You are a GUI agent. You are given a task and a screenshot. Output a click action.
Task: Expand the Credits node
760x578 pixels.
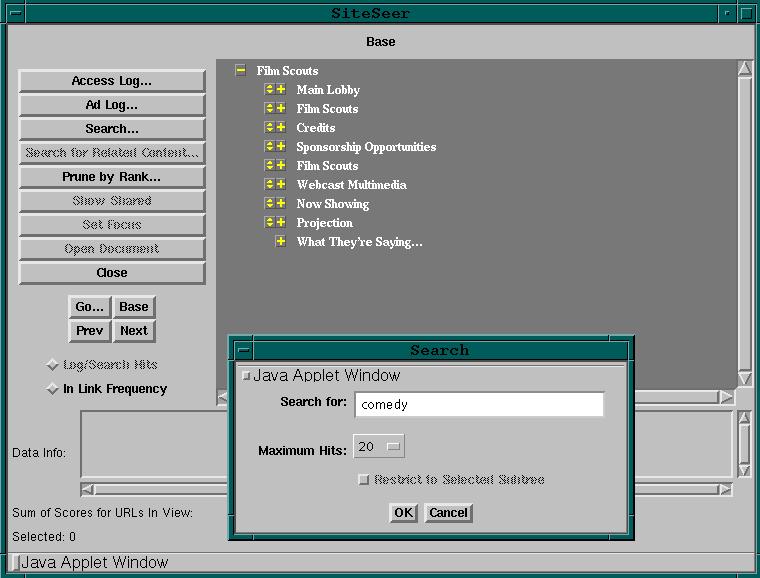pyautogui.click(x=281, y=127)
